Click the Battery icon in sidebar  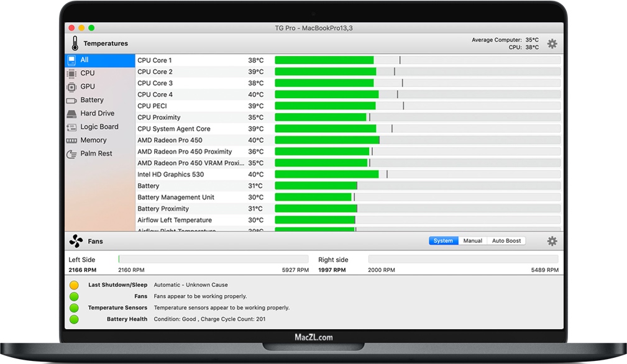71,100
